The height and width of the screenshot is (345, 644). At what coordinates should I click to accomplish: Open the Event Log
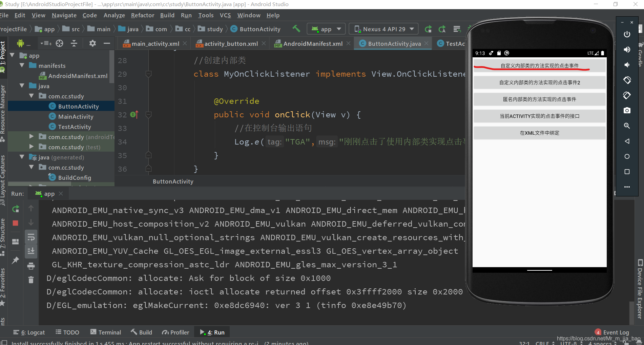pyautogui.click(x=612, y=332)
